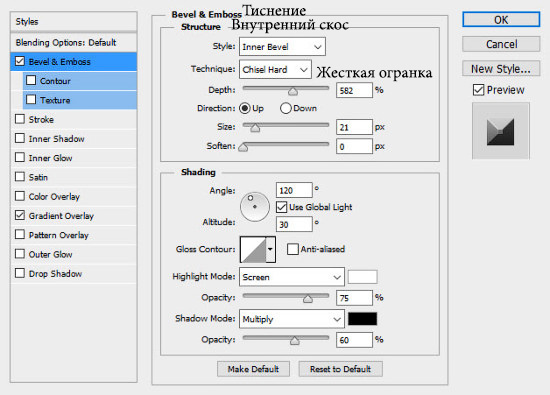
Task: Click the Highlight opacity field showing 75
Action: (354, 298)
